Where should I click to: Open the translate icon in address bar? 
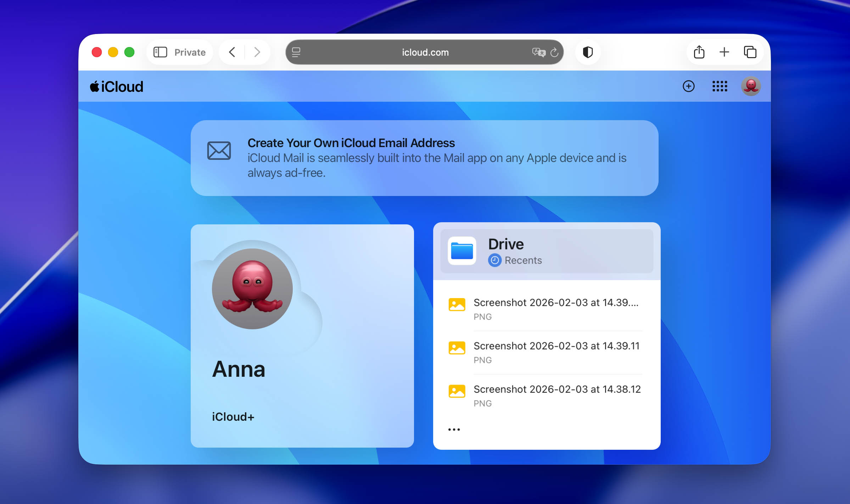[x=538, y=52]
